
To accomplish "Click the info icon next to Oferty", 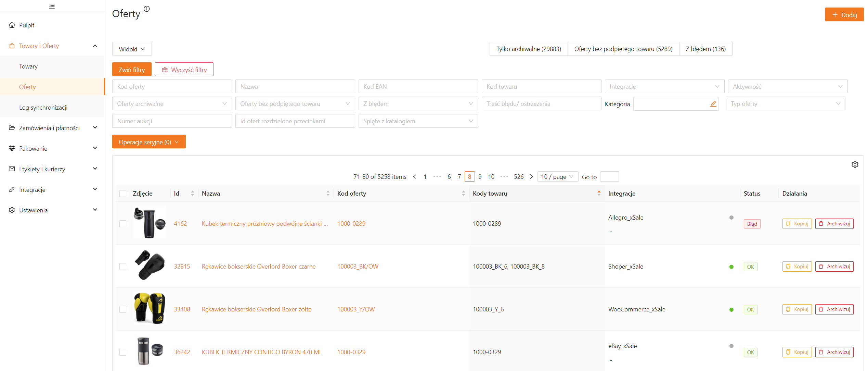I will 147,9.
